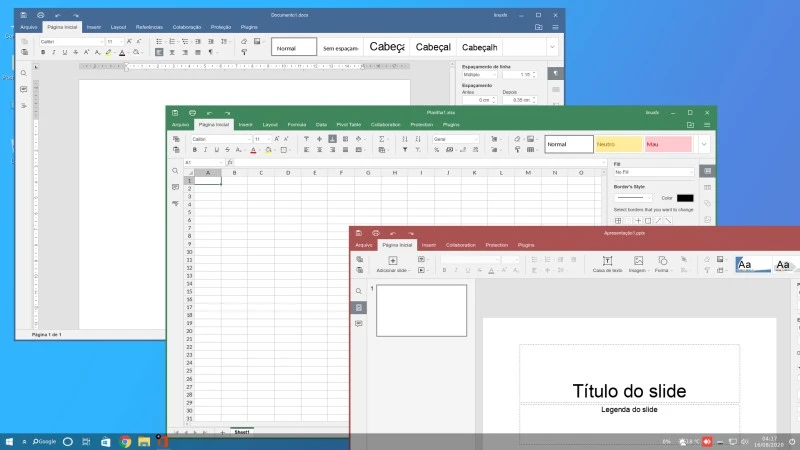Expand the cell styles gallery in the spreadsheet
The height and width of the screenshot is (450, 800).
click(704, 144)
